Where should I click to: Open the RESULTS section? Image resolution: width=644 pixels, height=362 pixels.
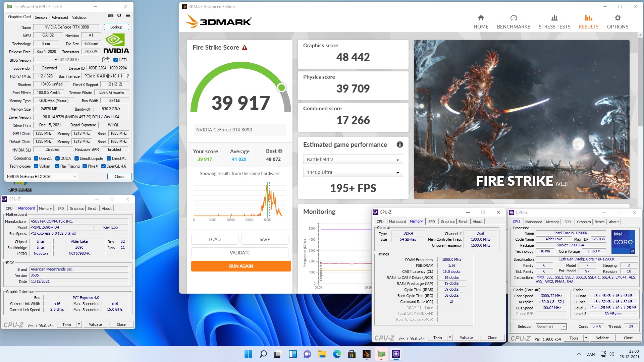[x=588, y=22]
